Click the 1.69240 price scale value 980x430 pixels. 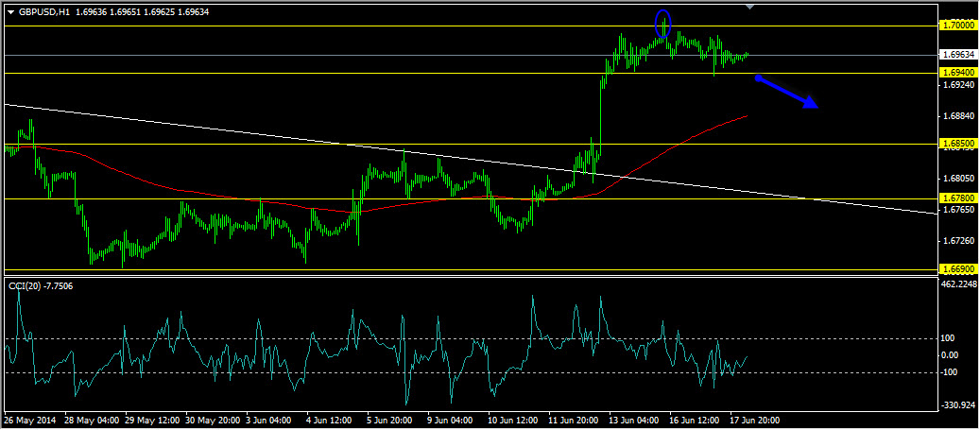coord(957,85)
